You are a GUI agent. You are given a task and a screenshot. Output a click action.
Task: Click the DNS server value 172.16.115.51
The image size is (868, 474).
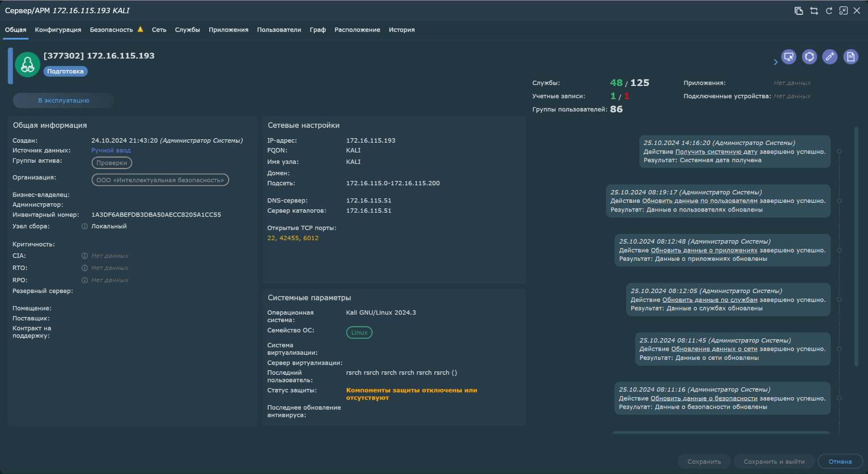pyautogui.click(x=369, y=201)
